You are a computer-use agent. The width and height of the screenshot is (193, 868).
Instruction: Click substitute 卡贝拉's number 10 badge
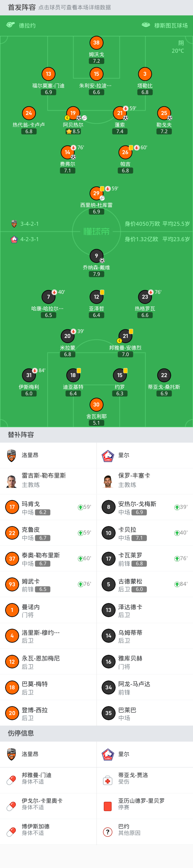tap(109, 533)
